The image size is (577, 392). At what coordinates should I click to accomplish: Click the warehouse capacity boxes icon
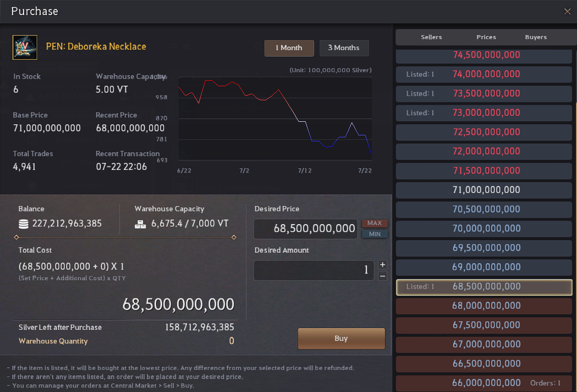pos(140,224)
